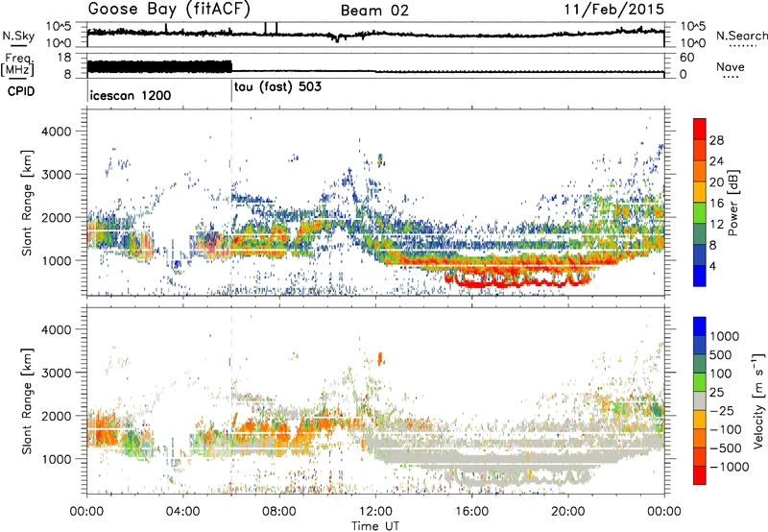
Task: Pick the gray Velocity colorbar segment between 25 and -25
Action: click(700, 400)
